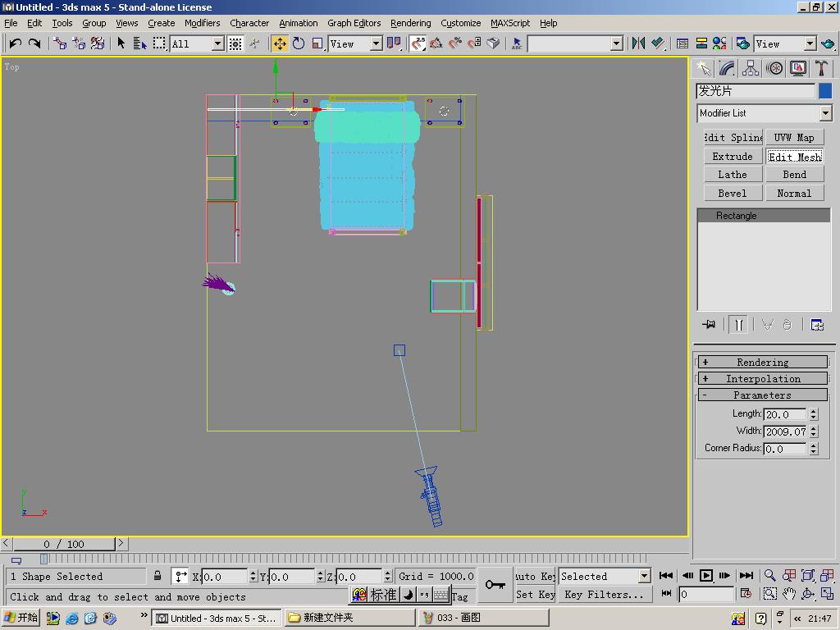Select the Rotate tool in toolbar
Image resolution: width=840 pixels, height=630 pixels.
click(299, 43)
